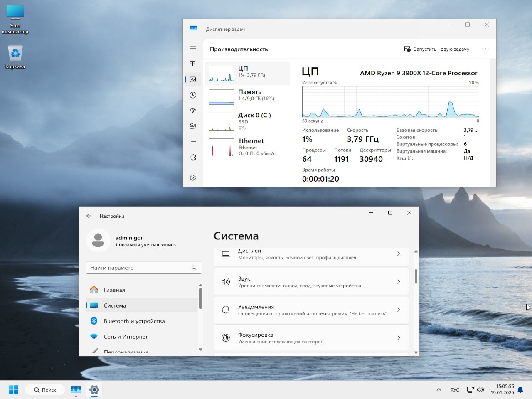
Task: Expand Дисплей row chevron
Action: tap(399, 254)
